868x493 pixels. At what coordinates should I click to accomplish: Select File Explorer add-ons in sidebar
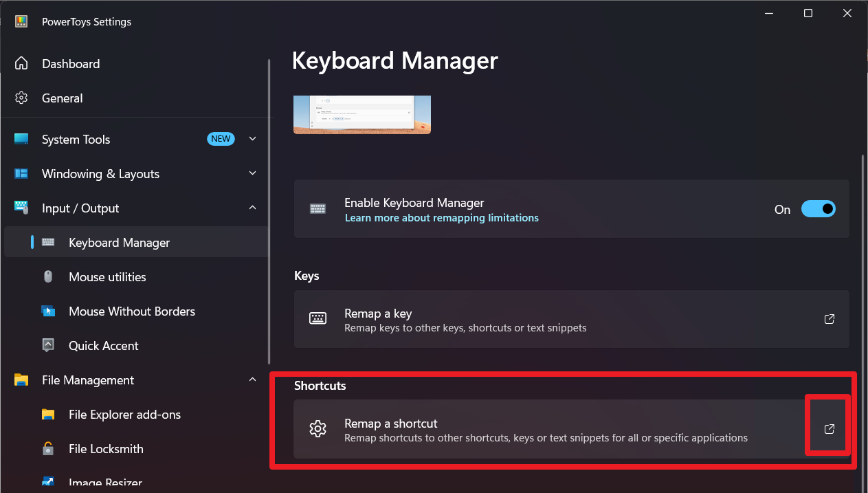tap(125, 415)
